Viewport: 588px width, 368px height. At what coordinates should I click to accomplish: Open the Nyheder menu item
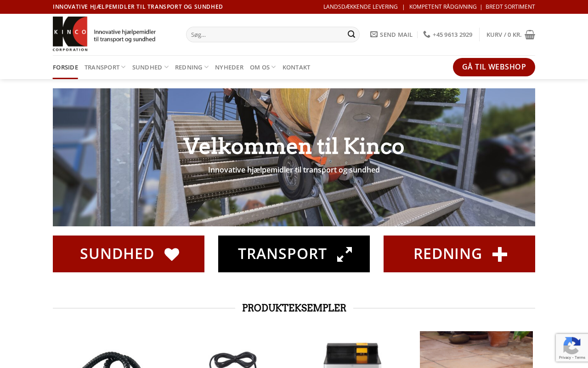229,67
